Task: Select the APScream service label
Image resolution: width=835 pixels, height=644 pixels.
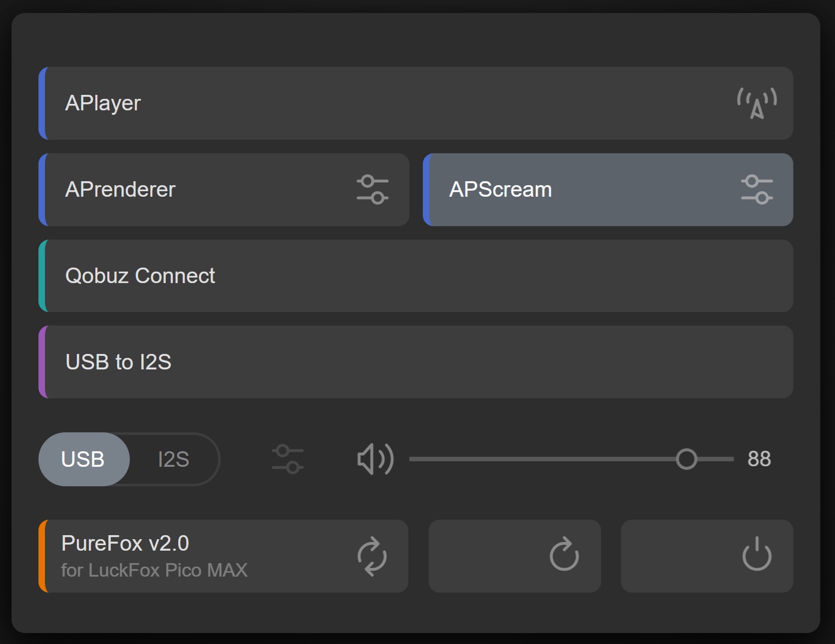Action: pyautogui.click(x=501, y=190)
